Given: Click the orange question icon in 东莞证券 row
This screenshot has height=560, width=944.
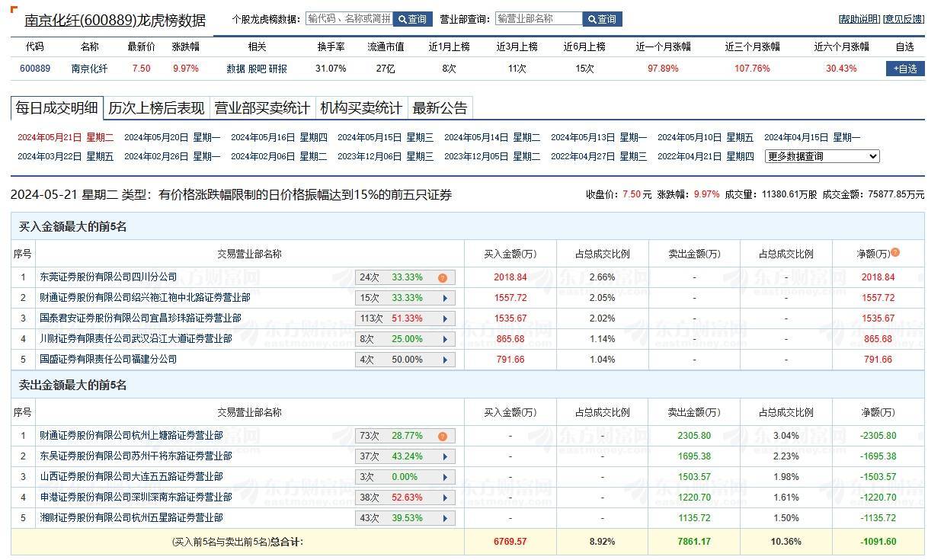Looking at the screenshot, I should click(x=442, y=278).
